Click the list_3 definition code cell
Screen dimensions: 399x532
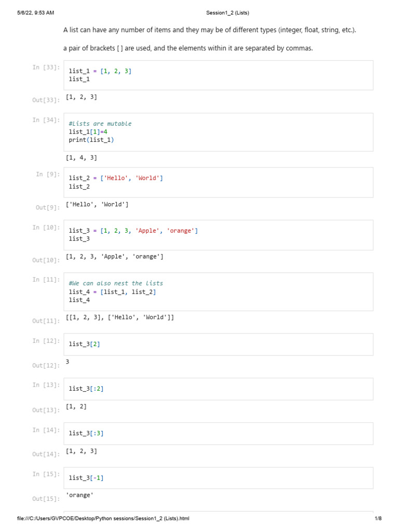point(218,235)
